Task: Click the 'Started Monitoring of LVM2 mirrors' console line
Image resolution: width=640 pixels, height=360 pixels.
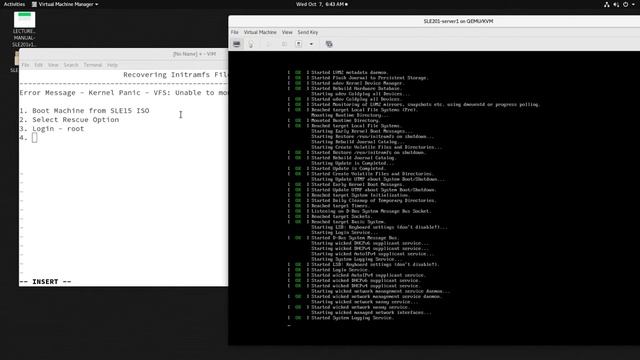Action: (426, 104)
